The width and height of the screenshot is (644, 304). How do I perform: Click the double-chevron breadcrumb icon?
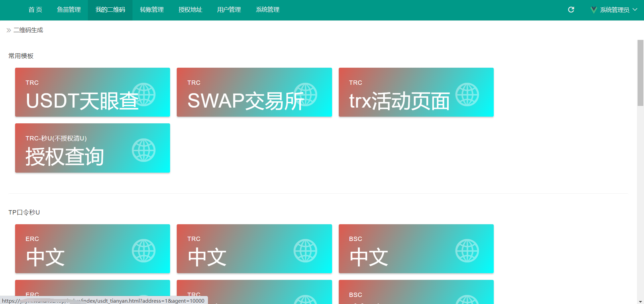click(x=9, y=30)
